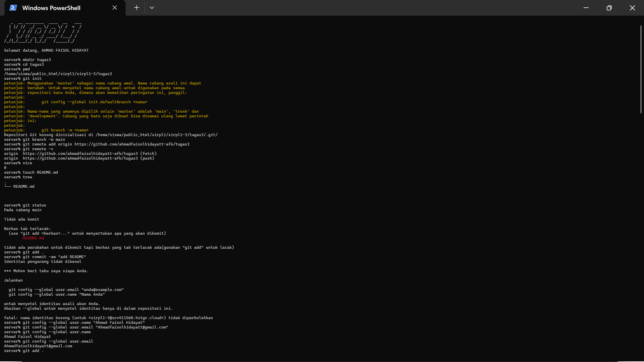
Task: Click the 'server% git branch -m main' line
Action: point(35,139)
